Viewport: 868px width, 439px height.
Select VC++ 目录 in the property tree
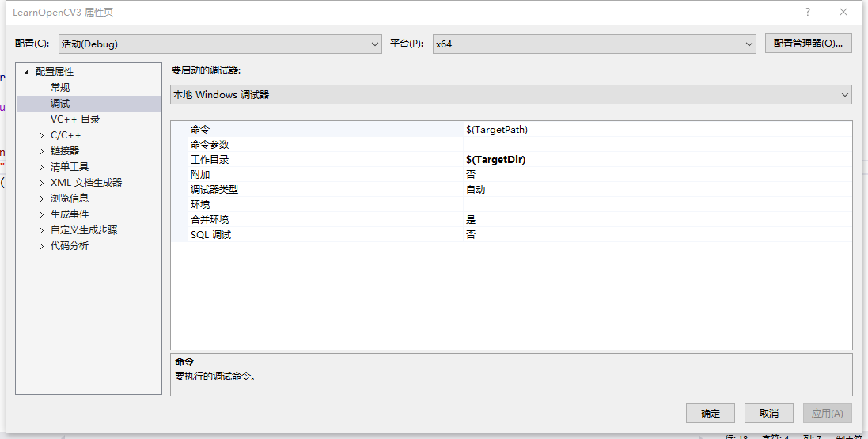tap(75, 119)
